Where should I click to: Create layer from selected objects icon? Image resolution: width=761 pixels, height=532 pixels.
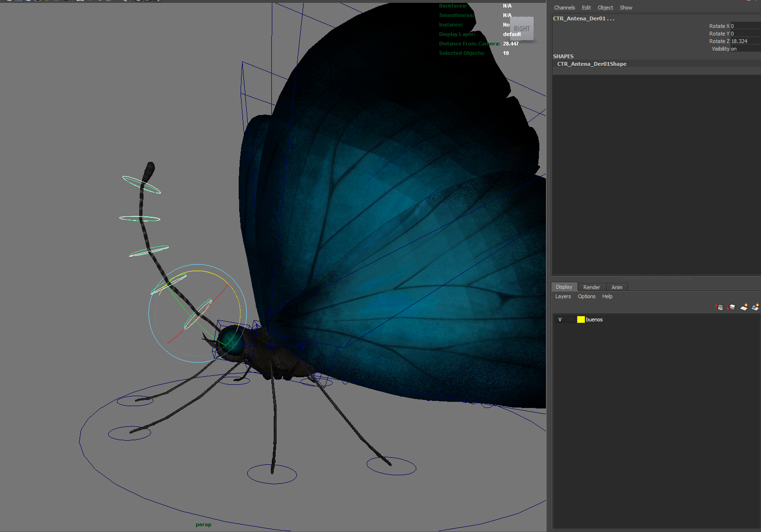click(x=755, y=306)
